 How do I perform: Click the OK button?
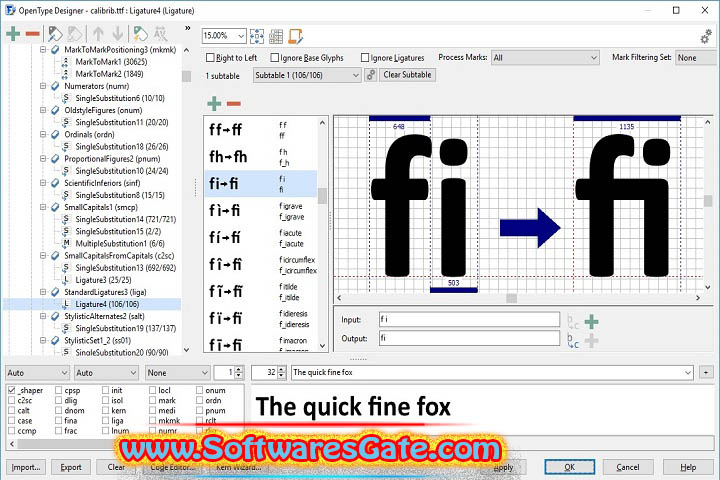click(x=569, y=467)
